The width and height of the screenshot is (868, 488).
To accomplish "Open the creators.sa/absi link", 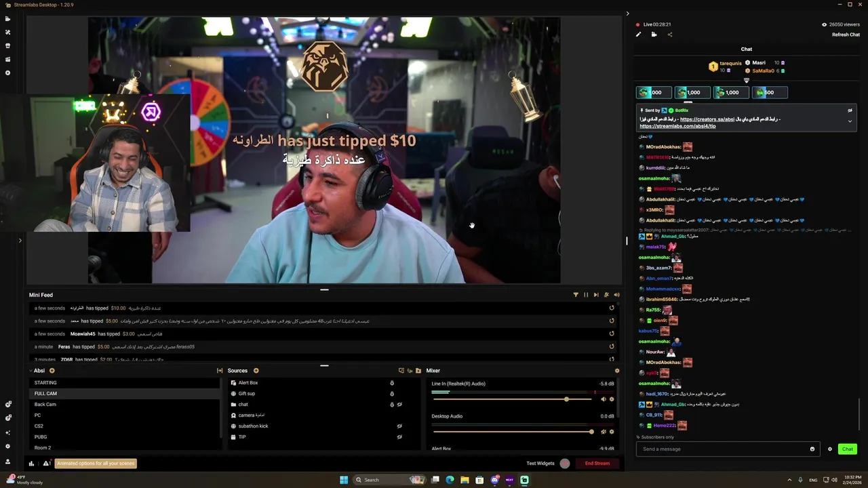I will [707, 119].
